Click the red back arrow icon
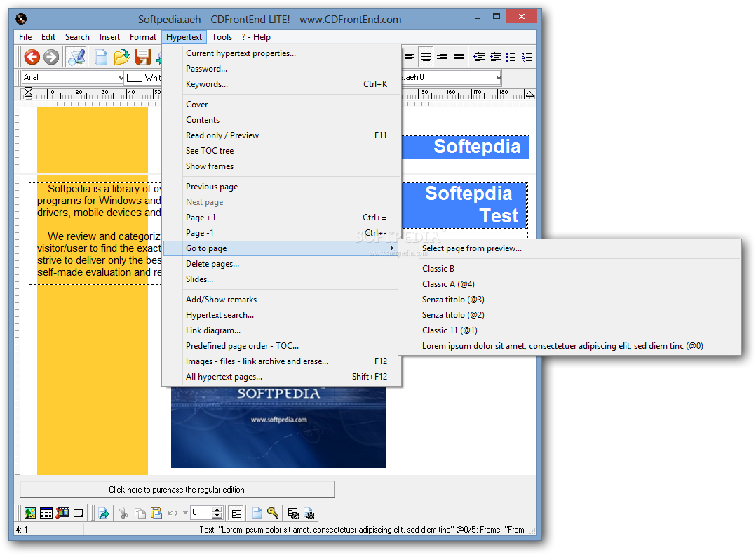Image resolution: width=756 pixels, height=555 pixels. [32, 57]
